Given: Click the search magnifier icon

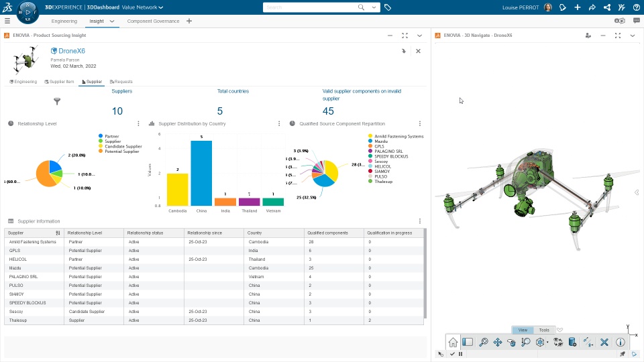Looking at the screenshot, I should [x=361, y=7].
